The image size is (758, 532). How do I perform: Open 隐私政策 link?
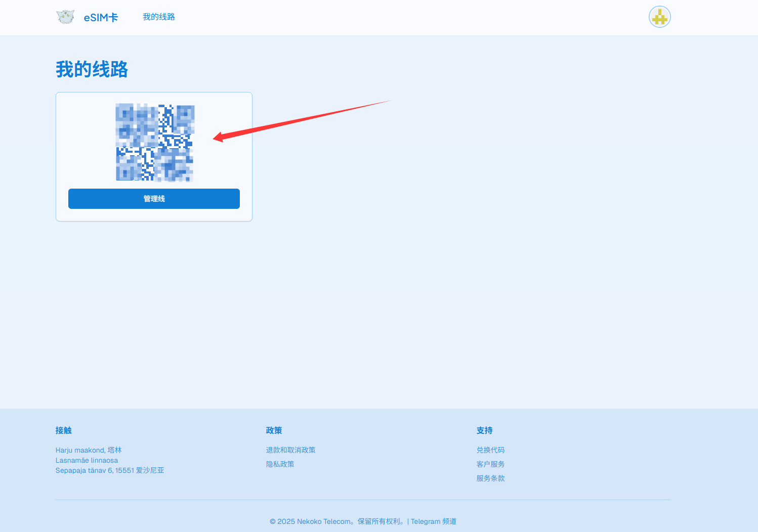pyautogui.click(x=280, y=464)
